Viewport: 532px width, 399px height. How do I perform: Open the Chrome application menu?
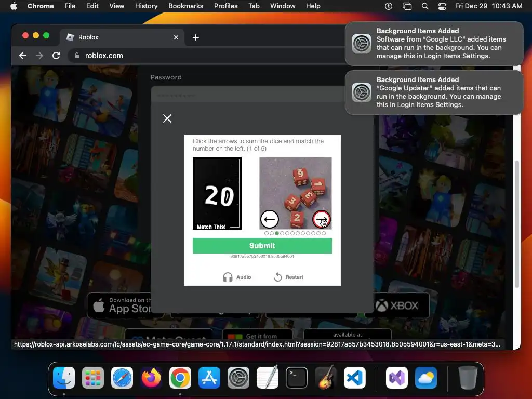tap(41, 6)
